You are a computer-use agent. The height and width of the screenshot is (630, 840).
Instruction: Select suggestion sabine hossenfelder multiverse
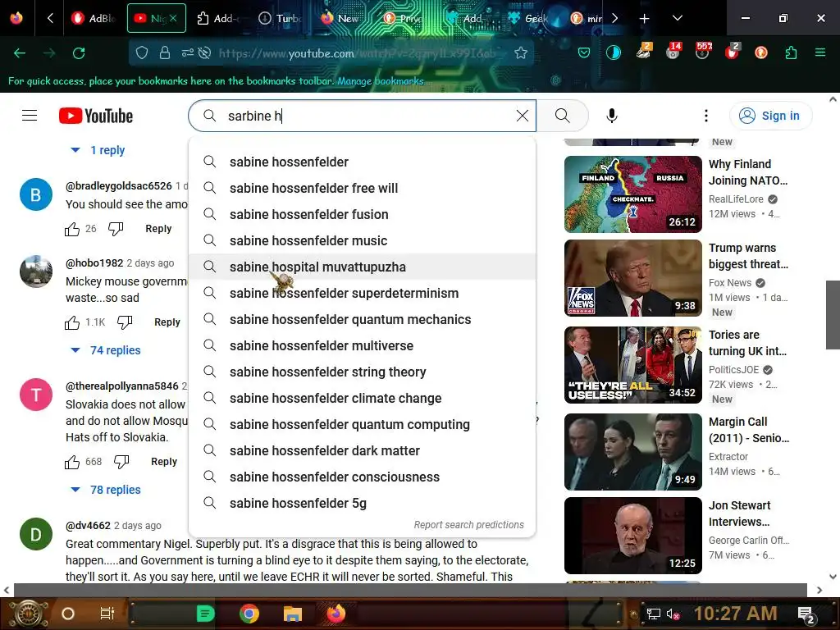pyautogui.click(x=362, y=345)
